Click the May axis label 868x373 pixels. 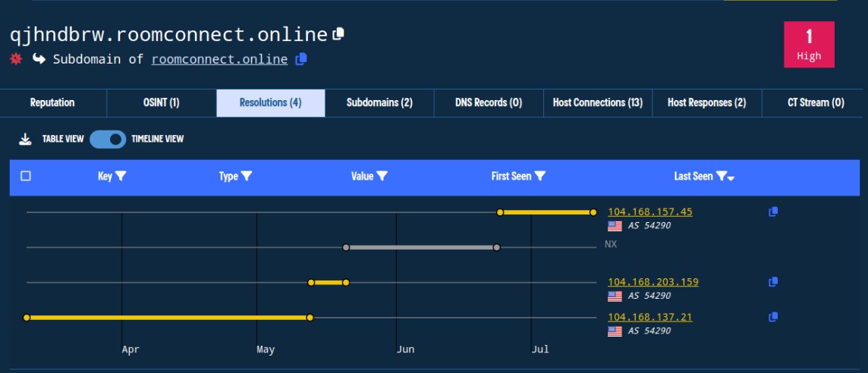click(266, 349)
